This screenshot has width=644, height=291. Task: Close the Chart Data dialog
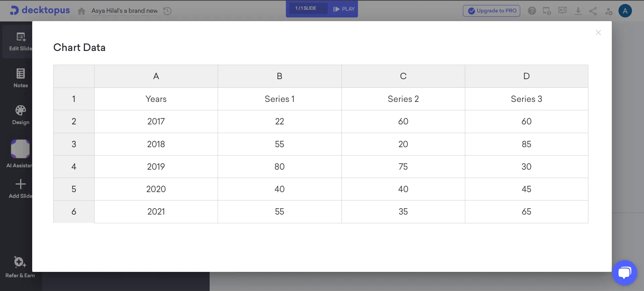598,33
